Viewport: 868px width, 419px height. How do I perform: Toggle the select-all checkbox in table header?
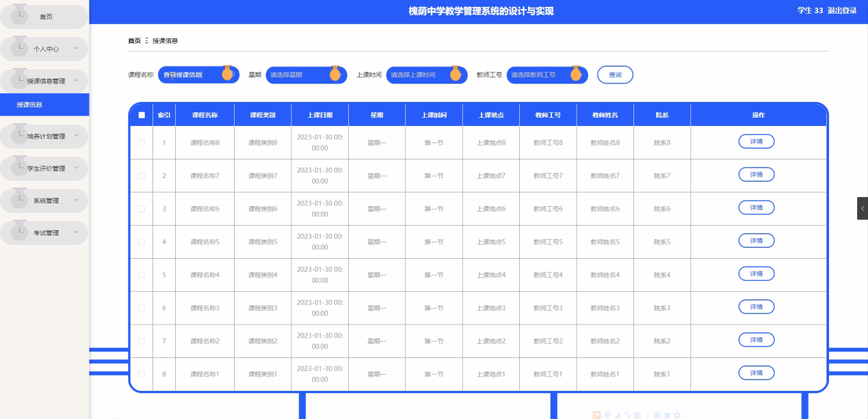(x=142, y=115)
